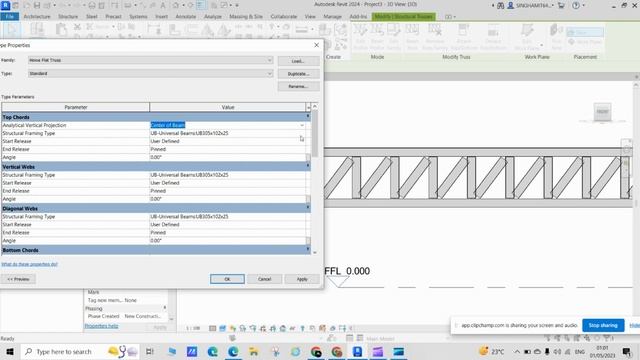Click the Detail Level icon on view control bar
The image size is (640, 360).
[x=212, y=328]
